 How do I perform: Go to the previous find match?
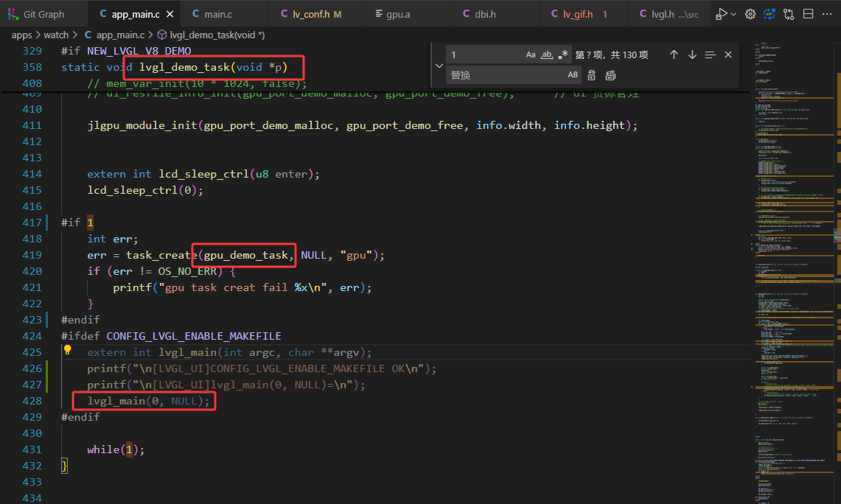point(674,55)
